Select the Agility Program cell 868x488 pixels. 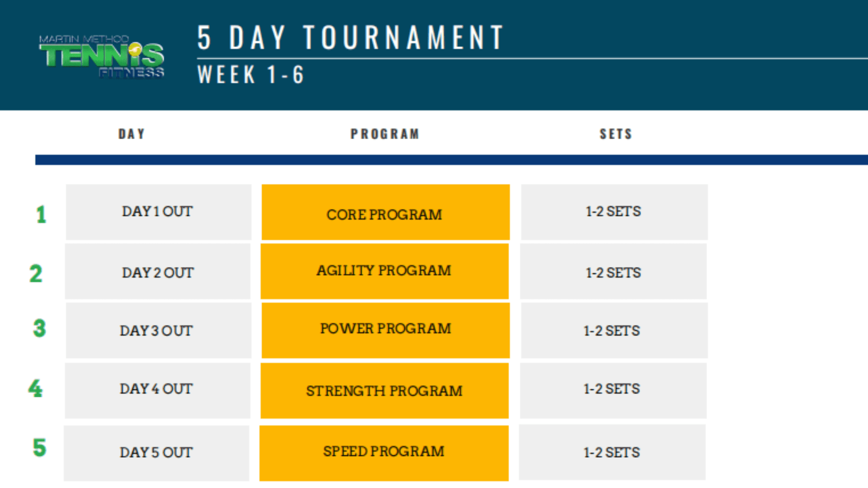point(385,271)
